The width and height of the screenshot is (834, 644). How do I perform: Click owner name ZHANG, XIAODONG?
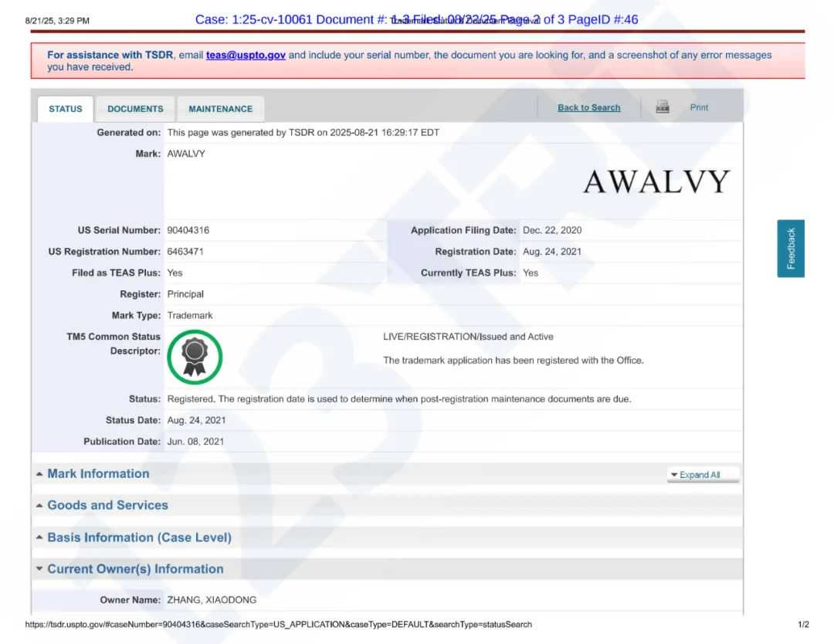click(x=212, y=600)
